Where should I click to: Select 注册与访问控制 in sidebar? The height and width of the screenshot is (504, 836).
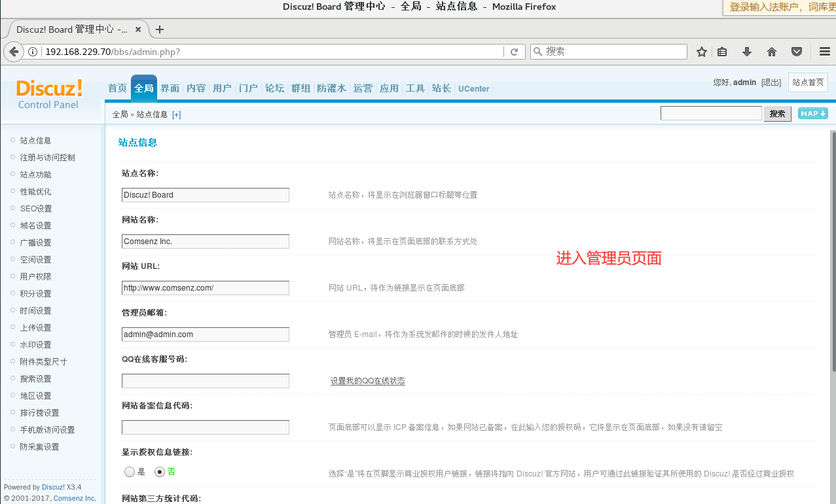click(x=47, y=158)
